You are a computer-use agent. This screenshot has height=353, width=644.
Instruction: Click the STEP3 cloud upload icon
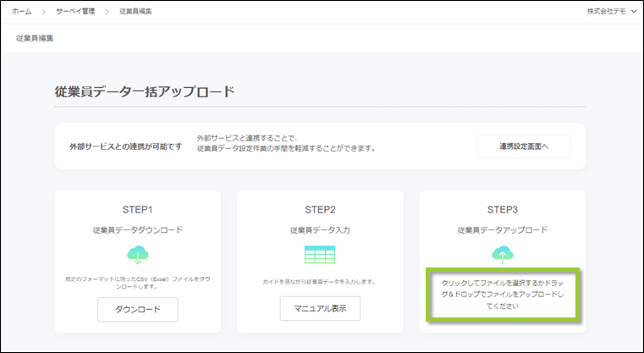(x=503, y=252)
